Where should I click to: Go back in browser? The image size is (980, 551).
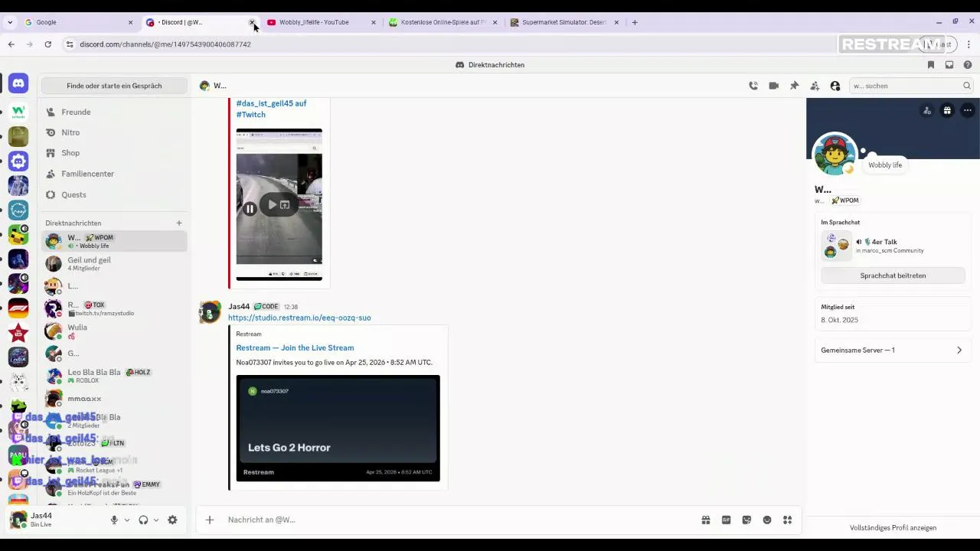pos(11,44)
